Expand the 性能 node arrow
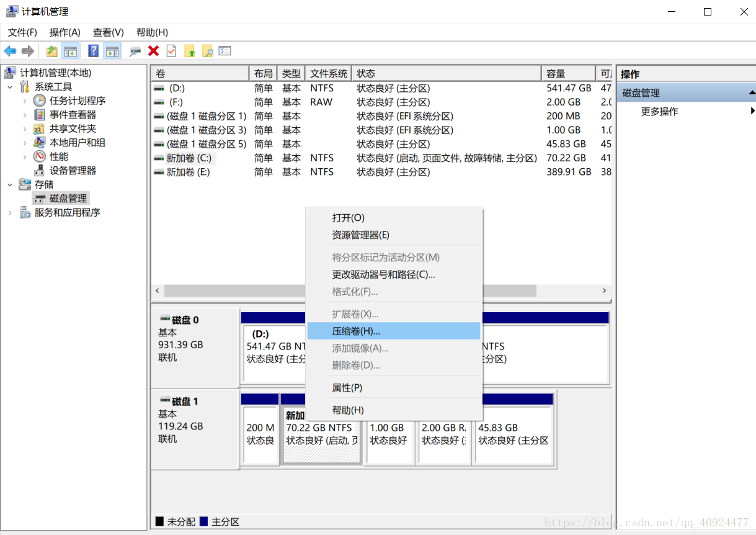Image resolution: width=756 pixels, height=535 pixels. pyautogui.click(x=25, y=156)
